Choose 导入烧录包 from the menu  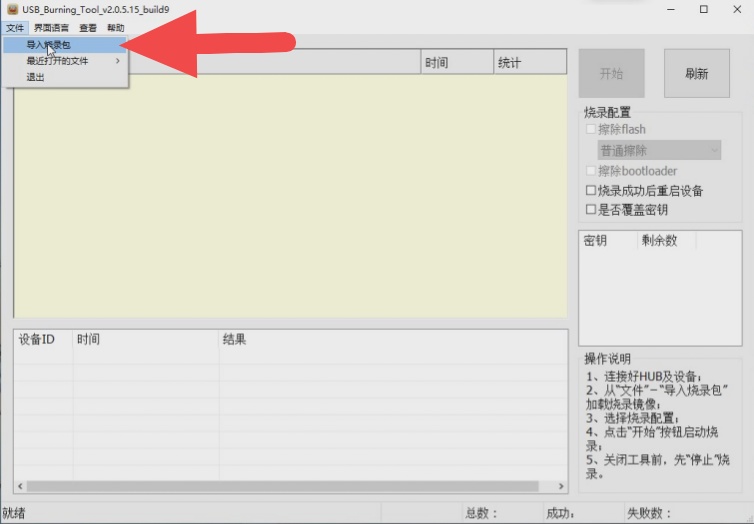[65, 45]
